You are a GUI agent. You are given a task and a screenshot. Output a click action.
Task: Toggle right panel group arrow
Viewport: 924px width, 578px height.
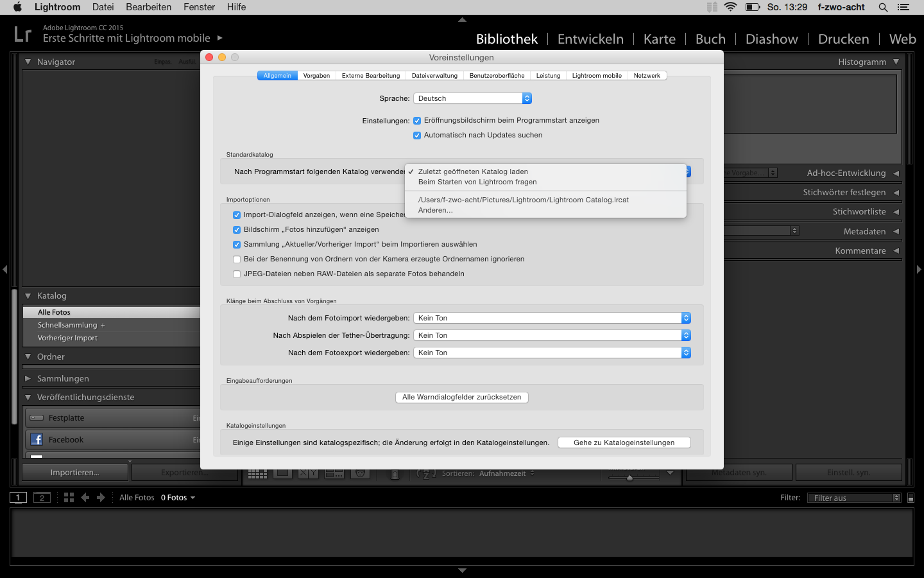919,270
